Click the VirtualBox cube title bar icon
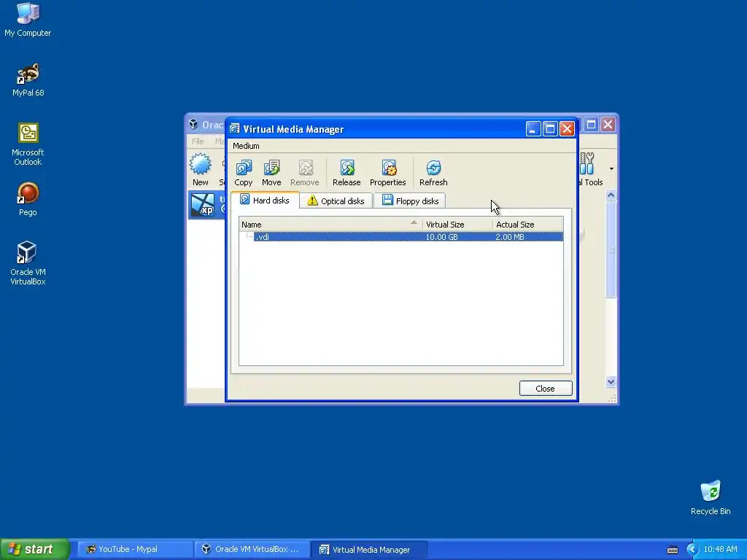The height and width of the screenshot is (560, 747). [193, 124]
